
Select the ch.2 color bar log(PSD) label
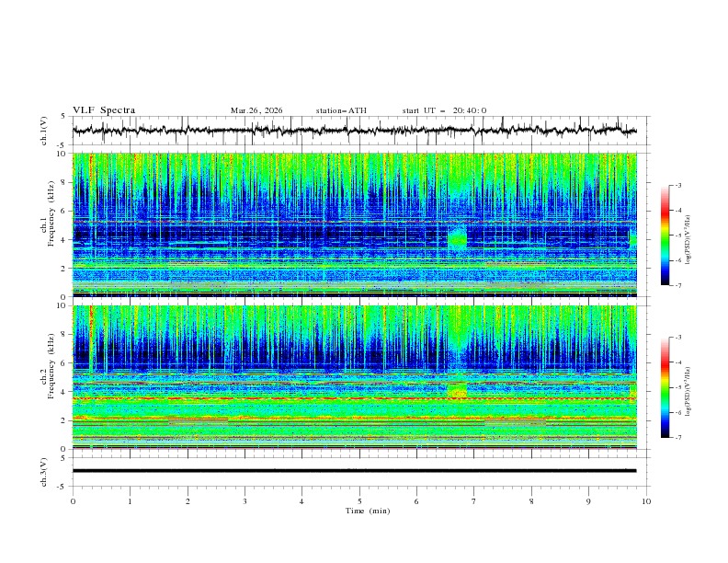688,391
